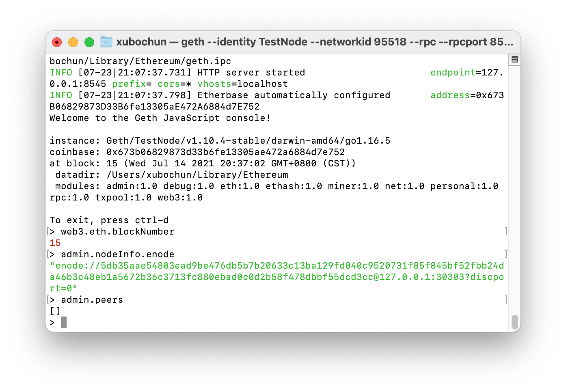Viewport: 566px width, 392px height.
Task: Click the split pane icon above scrollbar
Action: coord(514,60)
